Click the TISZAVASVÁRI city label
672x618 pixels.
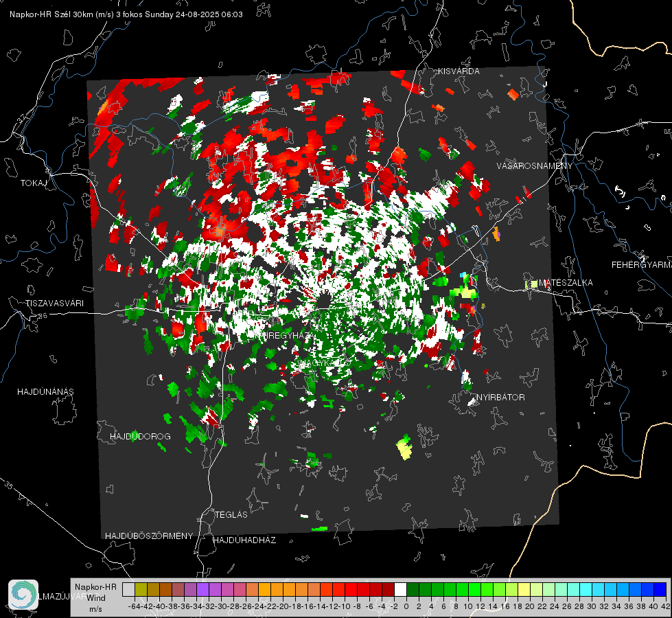pos(54,304)
